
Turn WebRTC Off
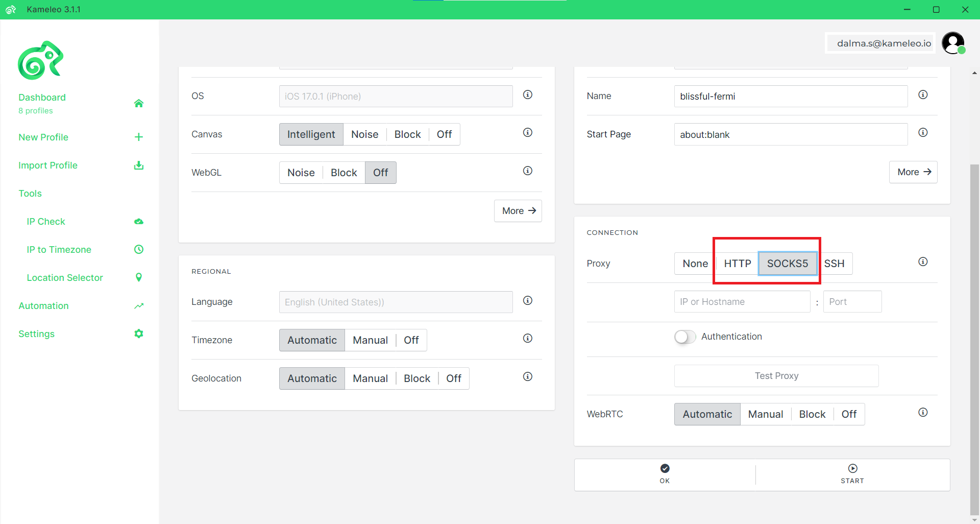(849, 414)
